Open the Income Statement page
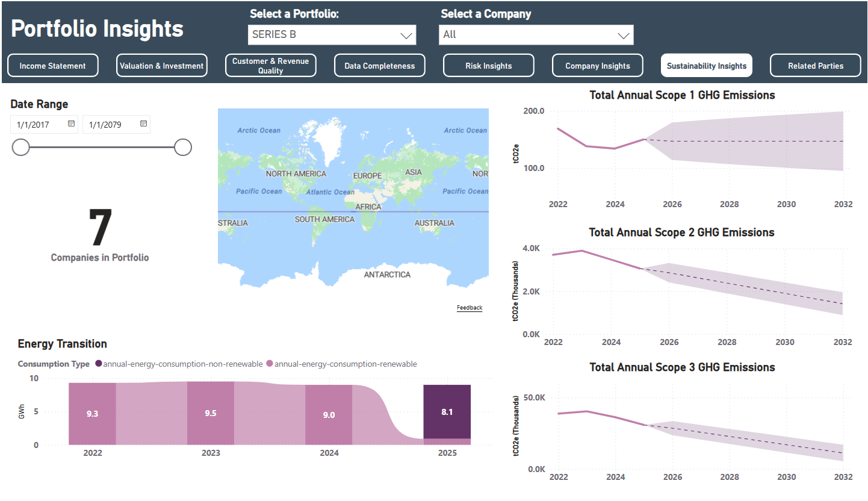 53,66
